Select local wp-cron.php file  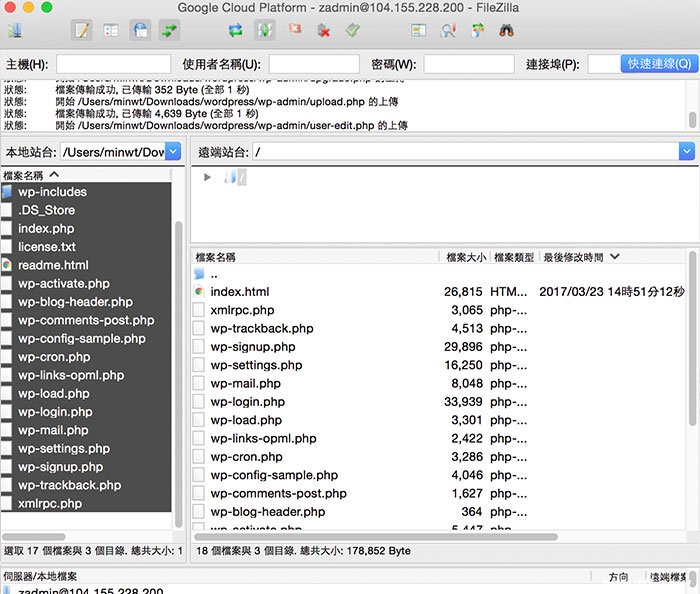click(86, 357)
